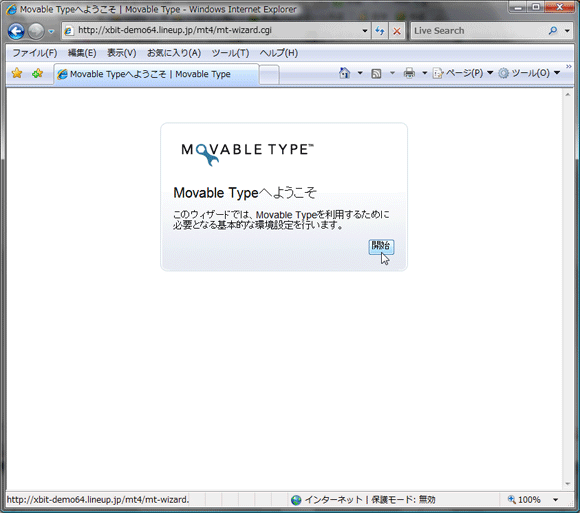Click the Add to Favorites icon
580x513 pixels.
(37, 73)
